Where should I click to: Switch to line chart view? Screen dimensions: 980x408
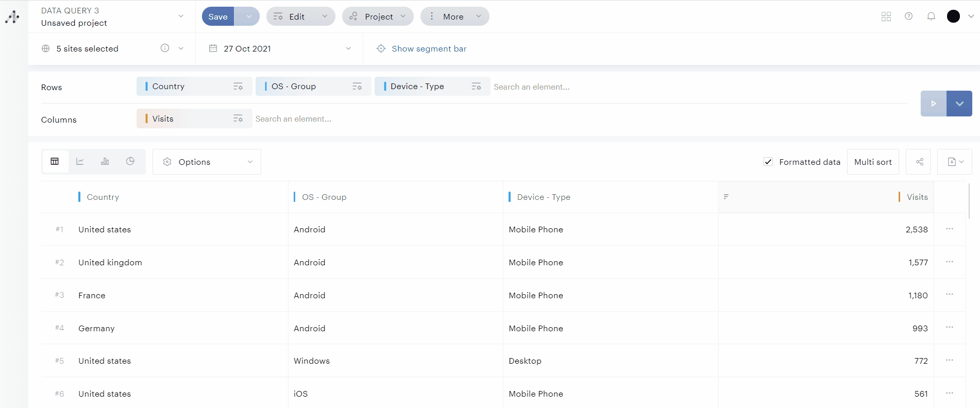(80, 162)
